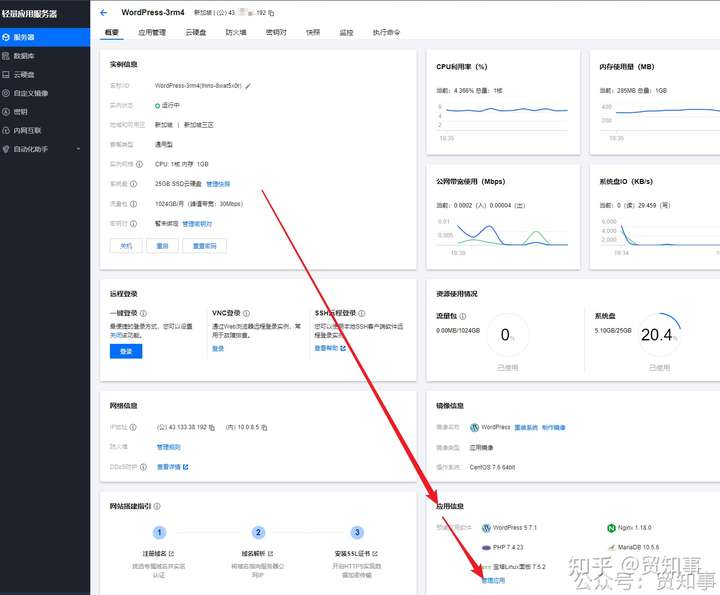Click the VNC 登录 link
This screenshot has width=720, height=595.
[218, 348]
